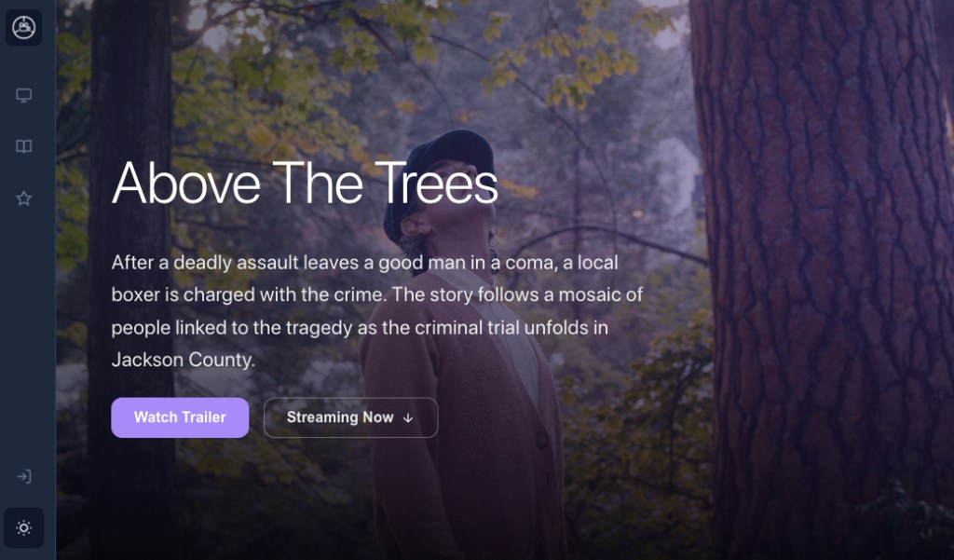Click the Above The Trees title
The height and width of the screenshot is (560, 954).
(x=305, y=184)
